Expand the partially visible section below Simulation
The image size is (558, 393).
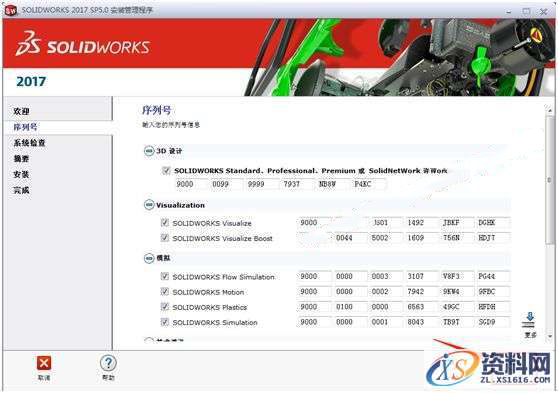pos(149,340)
